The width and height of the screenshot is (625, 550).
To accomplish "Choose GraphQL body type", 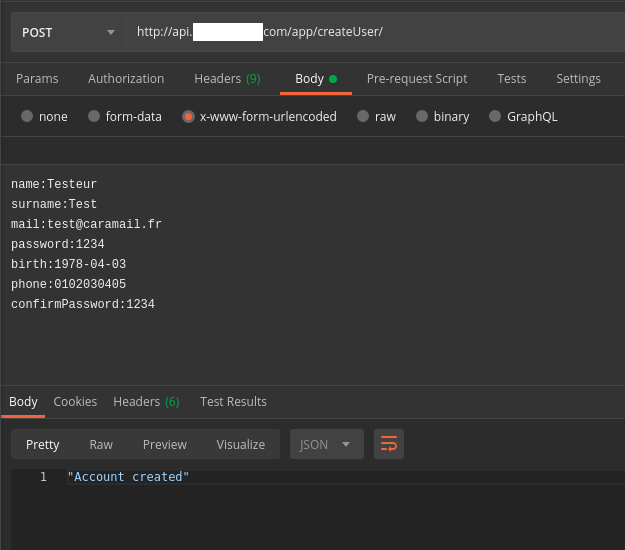I will (495, 116).
